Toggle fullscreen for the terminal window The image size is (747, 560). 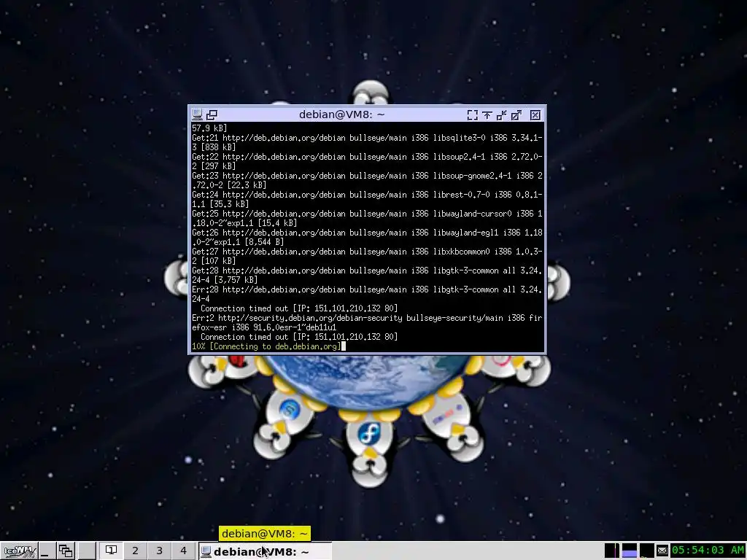pyautogui.click(x=472, y=114)
